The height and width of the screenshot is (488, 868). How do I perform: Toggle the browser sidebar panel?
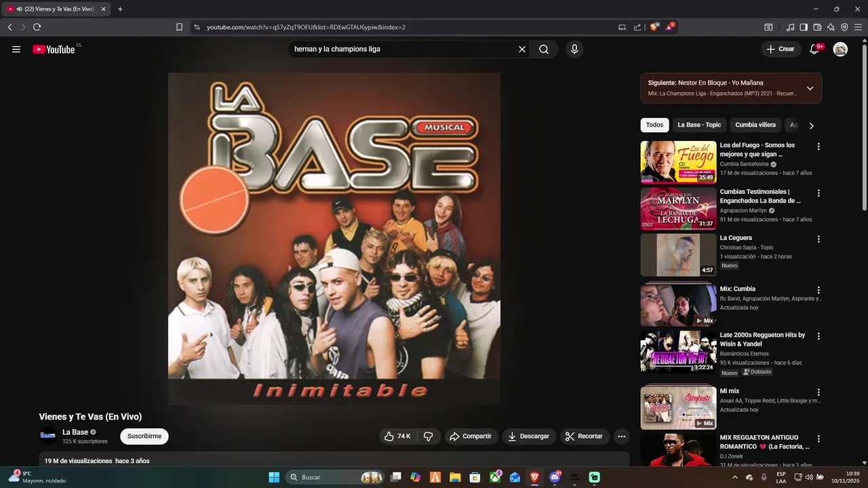[x=804, y=27]
